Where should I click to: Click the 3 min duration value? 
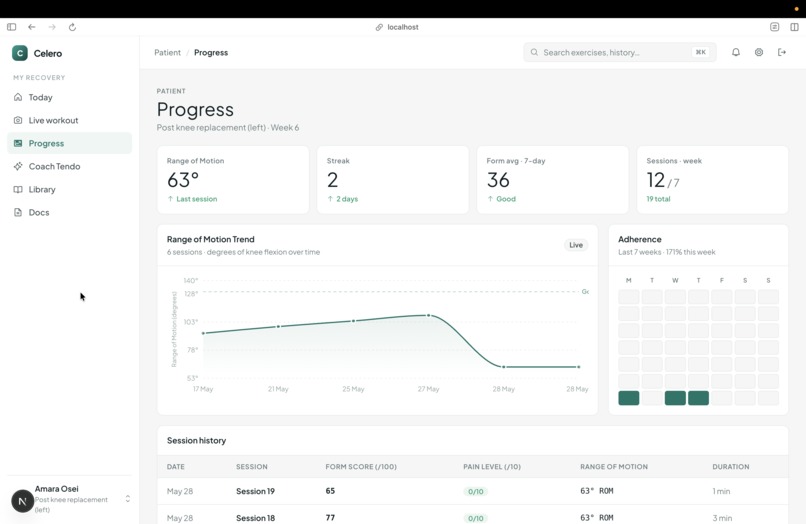[x=722, y=518]
